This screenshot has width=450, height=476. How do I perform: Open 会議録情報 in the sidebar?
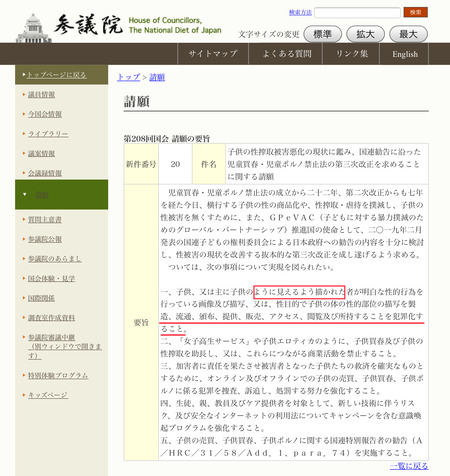point(45,173)
